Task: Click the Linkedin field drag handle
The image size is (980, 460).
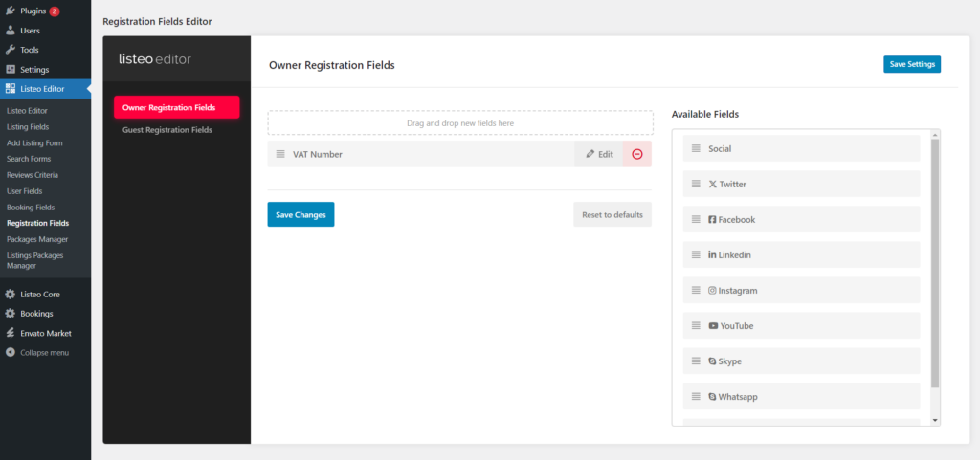Action: [697, 254]
